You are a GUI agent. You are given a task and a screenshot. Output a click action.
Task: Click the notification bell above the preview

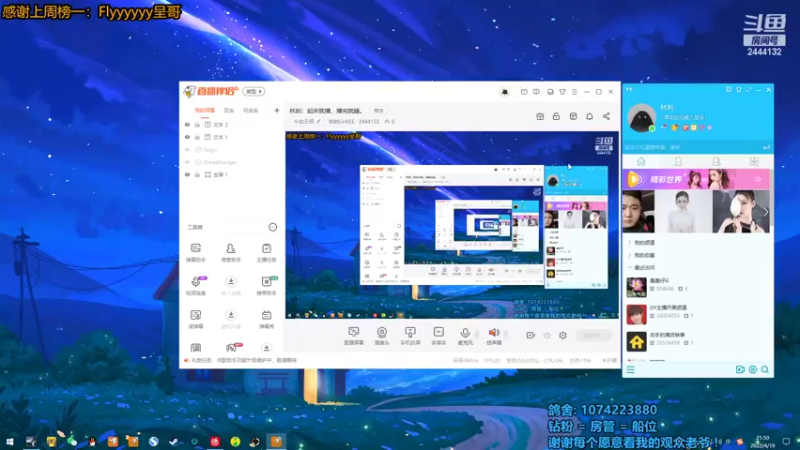pos(589,116)
